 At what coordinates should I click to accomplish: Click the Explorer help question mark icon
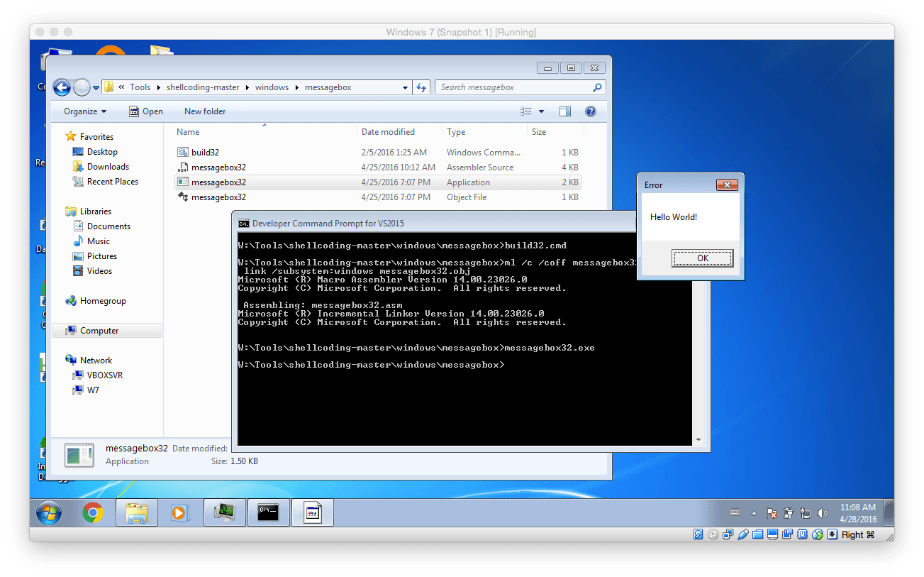pos(591,111)
